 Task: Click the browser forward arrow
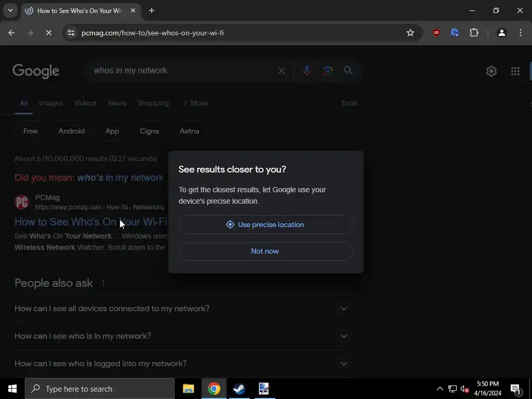[x=30, y=33]
